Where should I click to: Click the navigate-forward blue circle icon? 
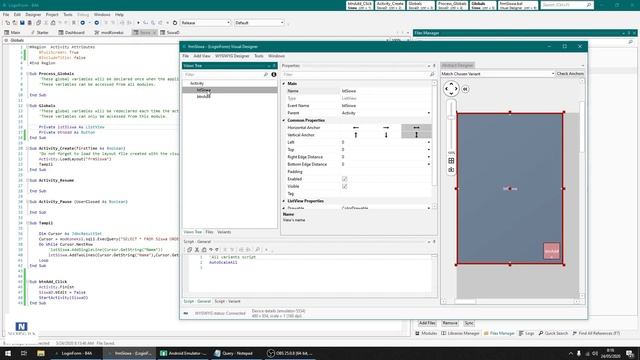tap(96, 23)
